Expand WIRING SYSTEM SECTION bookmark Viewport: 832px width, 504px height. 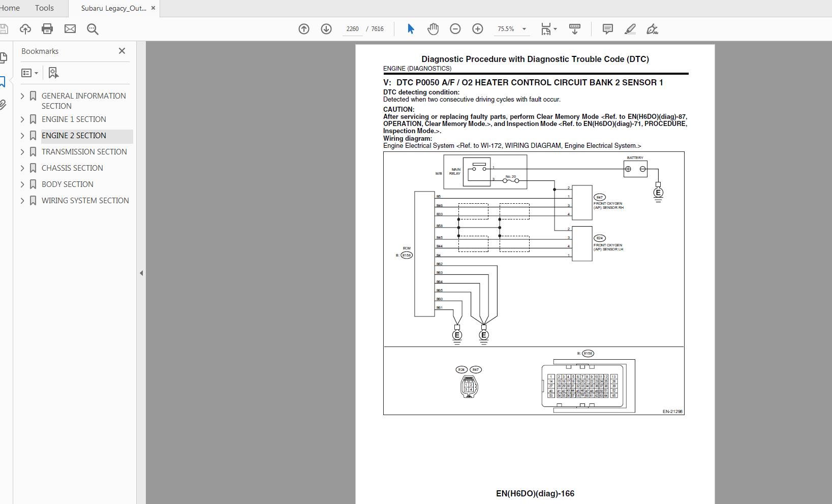click(x=22, y=201)
